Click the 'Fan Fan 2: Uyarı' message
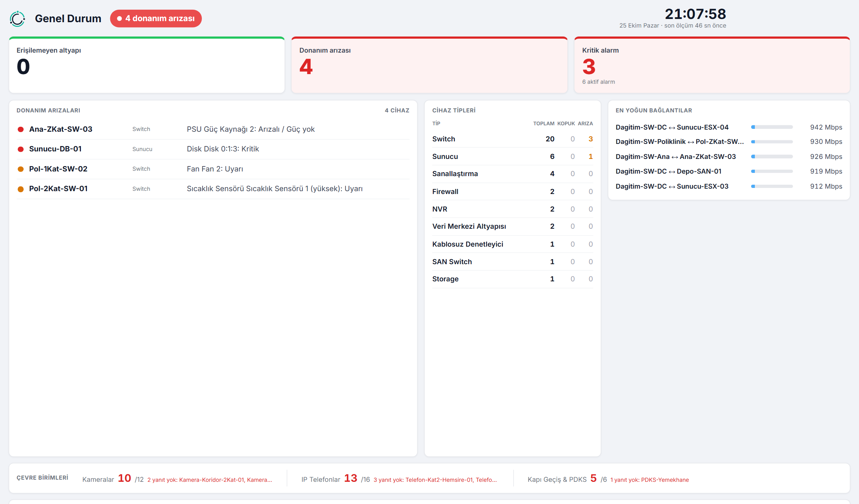Image resolution: width=859 pixels, height=504 pixels. 215,169
